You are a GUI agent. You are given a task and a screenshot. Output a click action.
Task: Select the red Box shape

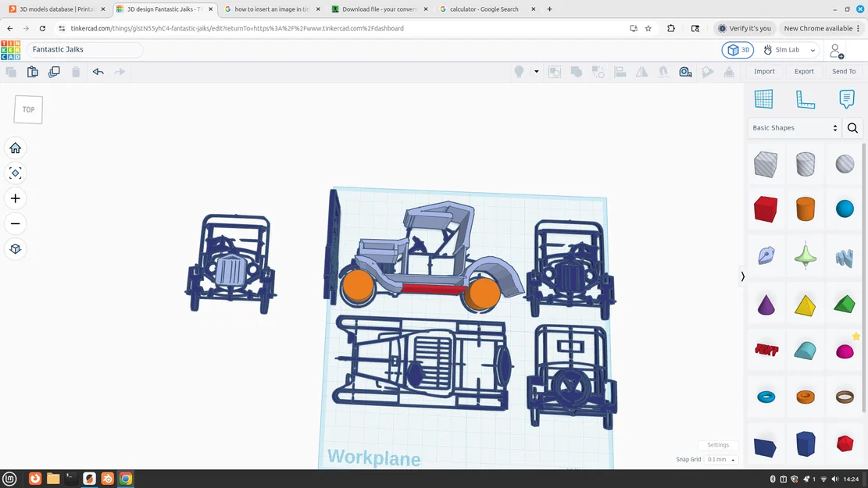766,209
